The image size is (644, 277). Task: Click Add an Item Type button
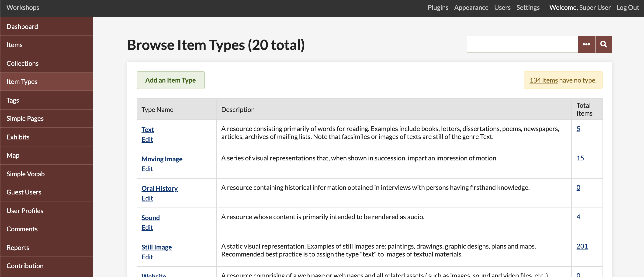[170, 80]
